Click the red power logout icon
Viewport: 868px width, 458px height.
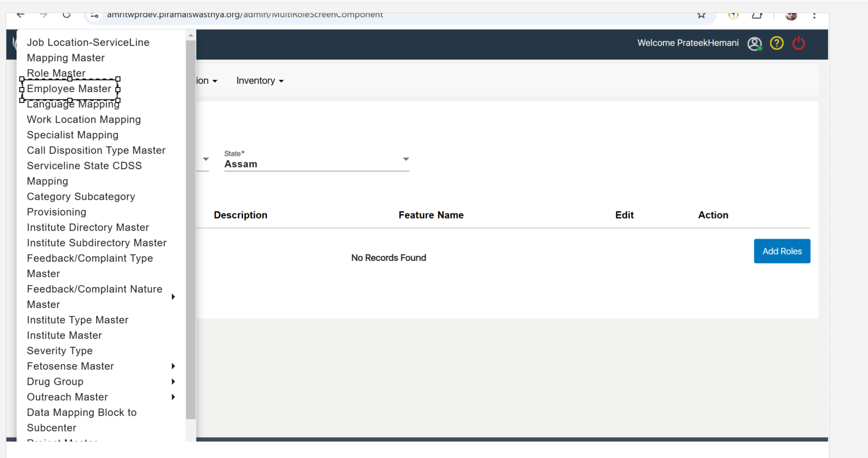click(x=798, y=43)
